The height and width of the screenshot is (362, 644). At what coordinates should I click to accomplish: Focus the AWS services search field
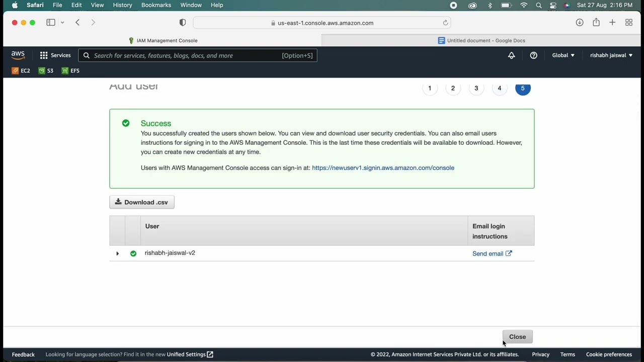pyautogui.click(x=198, y=55)
